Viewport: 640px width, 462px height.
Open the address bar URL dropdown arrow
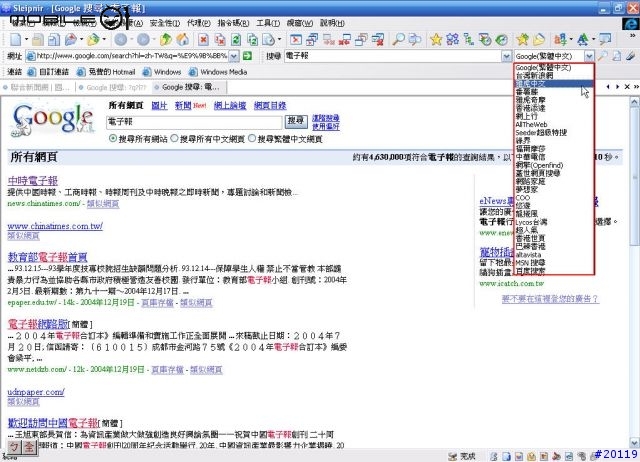(234, 56)
